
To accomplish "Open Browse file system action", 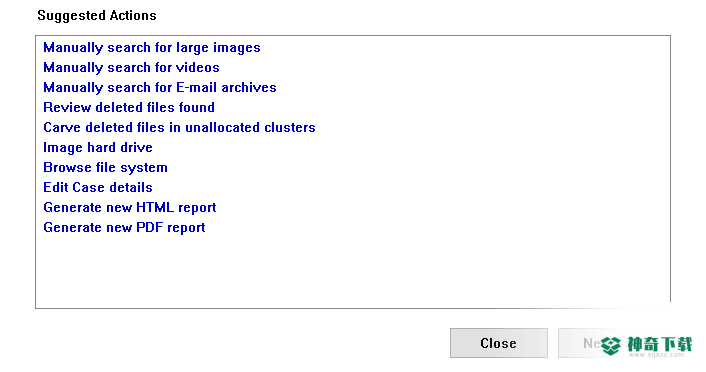I will pyautogui.click(x=105, y=168).
